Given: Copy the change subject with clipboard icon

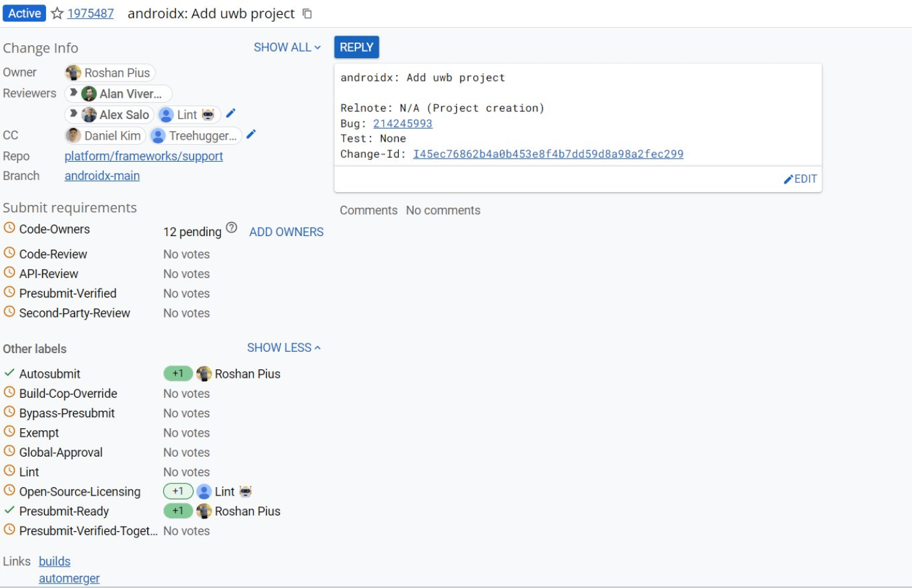Looking at the screenshot, I should point(307,14).
